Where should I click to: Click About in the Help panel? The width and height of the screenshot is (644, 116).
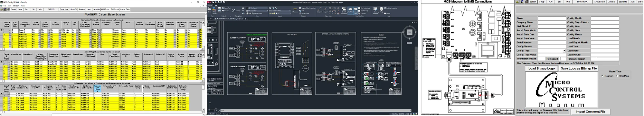point(387,13)
